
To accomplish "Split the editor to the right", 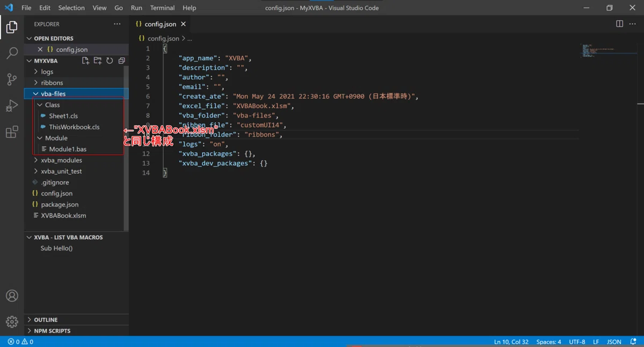I will [x=619, y=24].
